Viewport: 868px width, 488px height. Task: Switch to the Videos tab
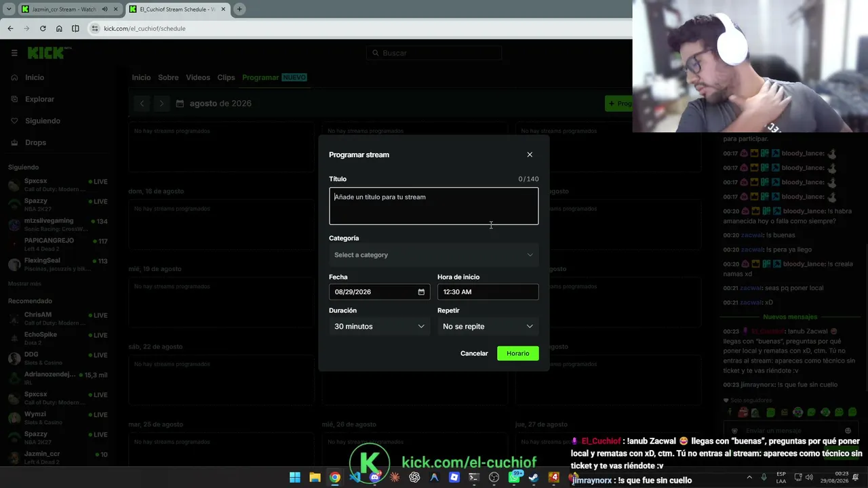198,77
